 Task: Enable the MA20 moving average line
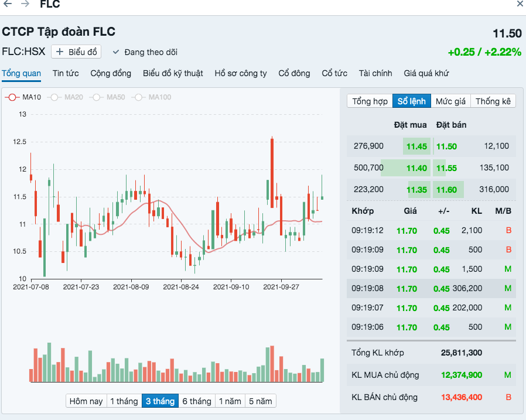[65, 97]
